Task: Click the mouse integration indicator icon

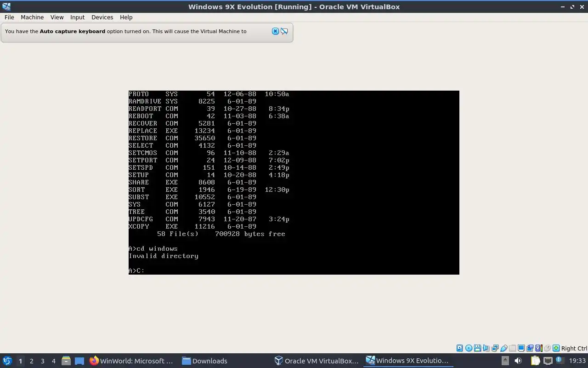Action: point(547,348)
